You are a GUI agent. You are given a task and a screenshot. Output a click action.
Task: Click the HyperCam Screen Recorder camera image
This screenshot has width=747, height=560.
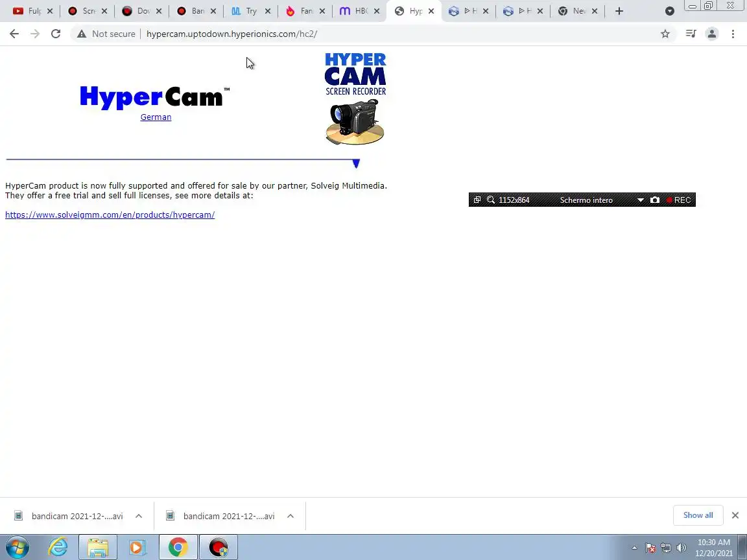click(x=355, y=99)
